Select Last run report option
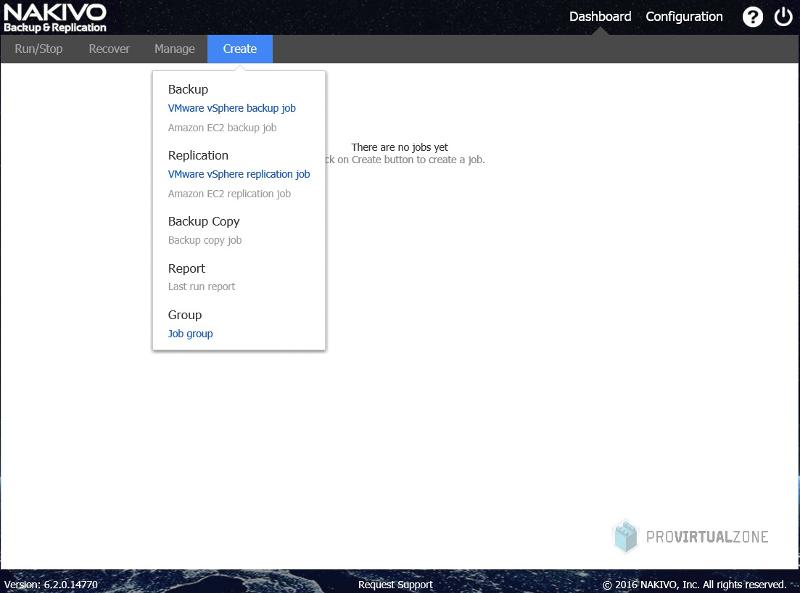800x593 pixels. tap(202, 286)
